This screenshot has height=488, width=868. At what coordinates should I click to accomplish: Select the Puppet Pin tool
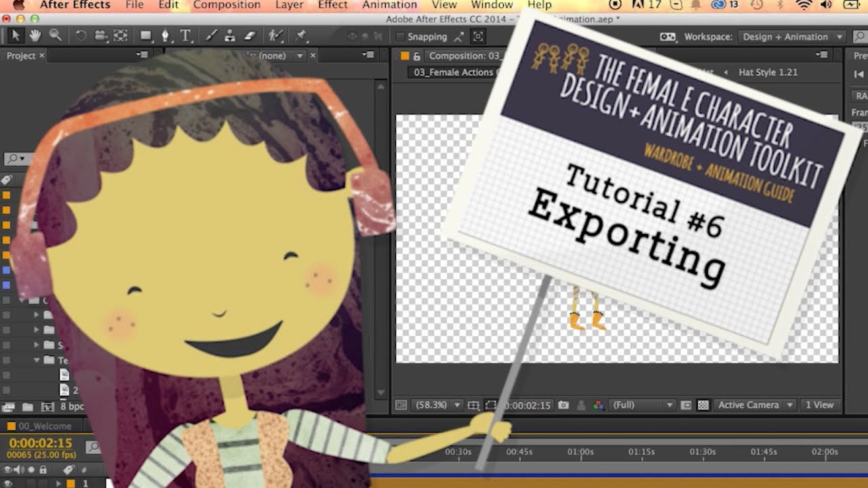point(301,36)
